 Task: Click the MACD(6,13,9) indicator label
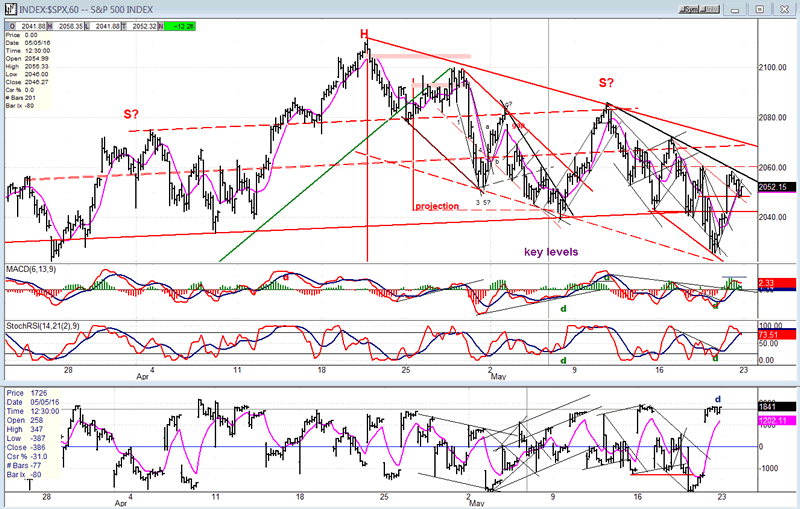[x=32, y=269]
